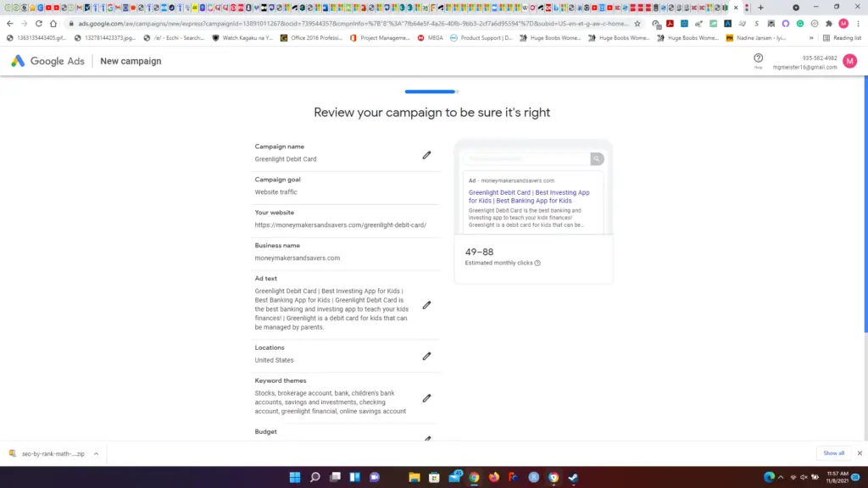Expand the hidden bookmarks overflow chevron
The width and height of the screenshot is (868, 488).
tap(811, 38)
